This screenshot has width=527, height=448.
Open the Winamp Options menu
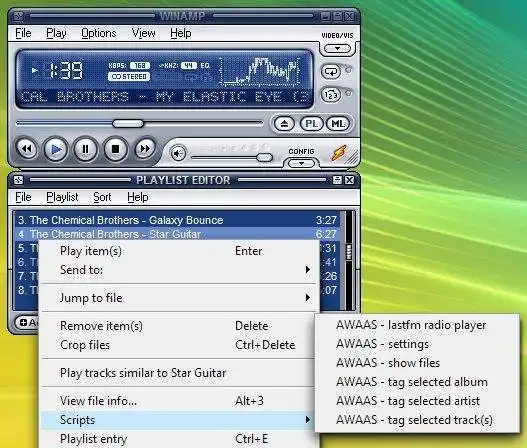point(99,33)
